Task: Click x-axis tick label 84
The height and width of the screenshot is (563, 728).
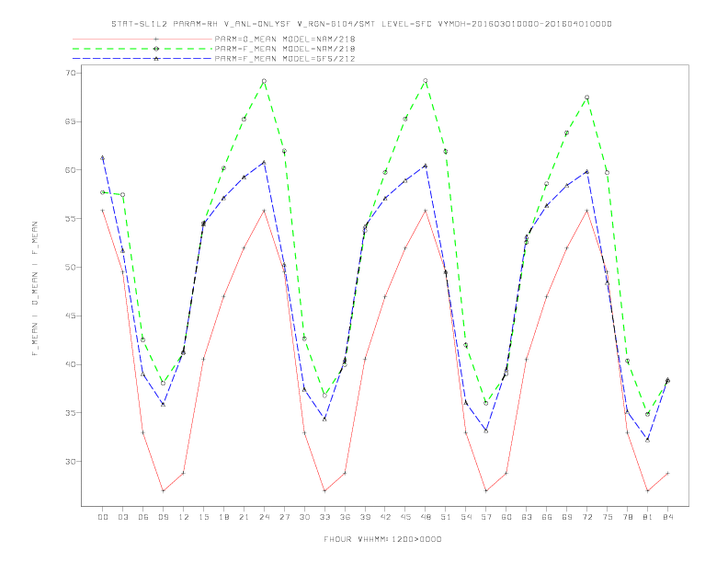Action: pos(667,517)
